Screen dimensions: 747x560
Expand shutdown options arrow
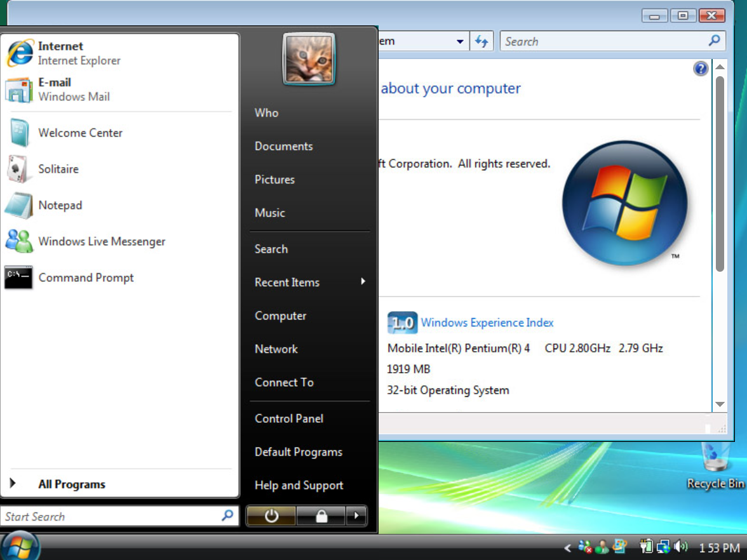pos(356,516)
